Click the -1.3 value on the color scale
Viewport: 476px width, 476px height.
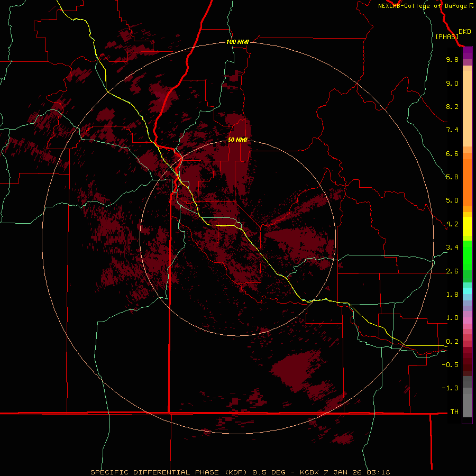coord(450,388)
